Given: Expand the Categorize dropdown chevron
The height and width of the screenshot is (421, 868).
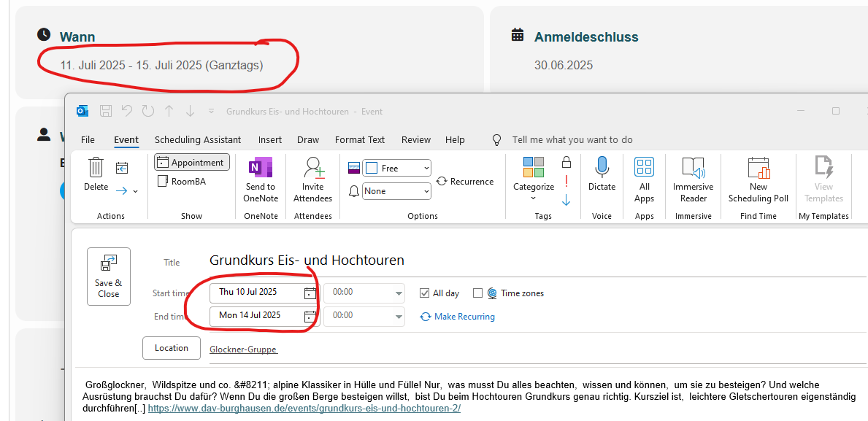Looking at the screenshot, I should coord(533,198).
